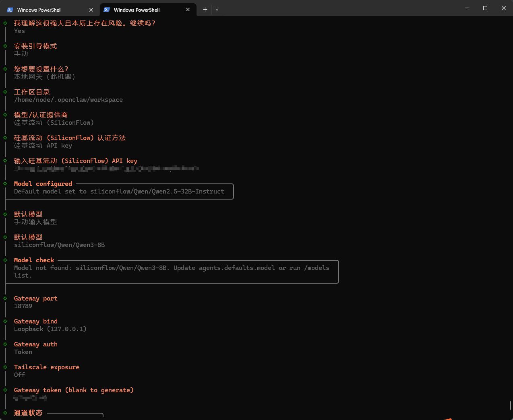Screen dimensions: 513x420
Task: Open a new tab with the plus icon
Action: tap(205, 9)
